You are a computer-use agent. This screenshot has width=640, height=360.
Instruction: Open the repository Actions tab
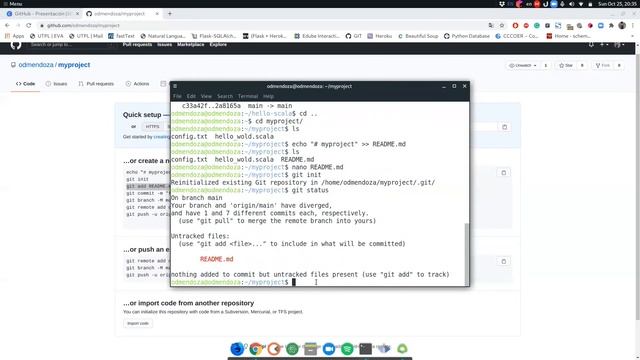point(138,84)
